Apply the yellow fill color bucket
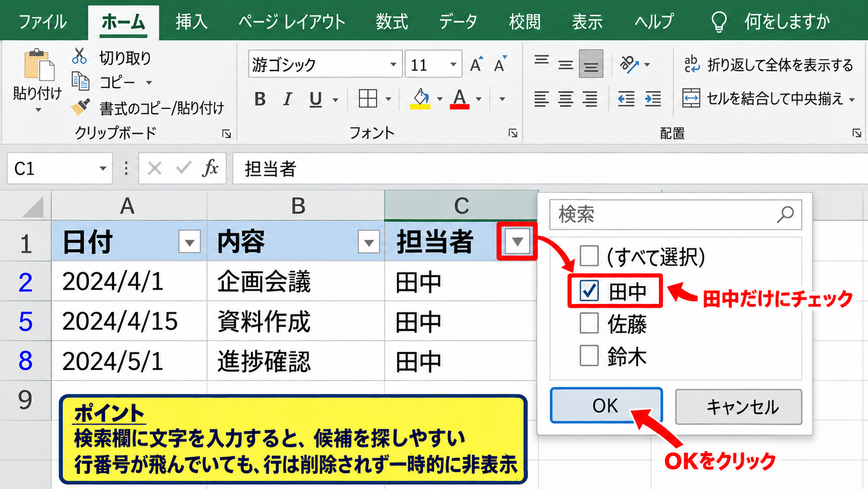 click(x=421, y=98)
